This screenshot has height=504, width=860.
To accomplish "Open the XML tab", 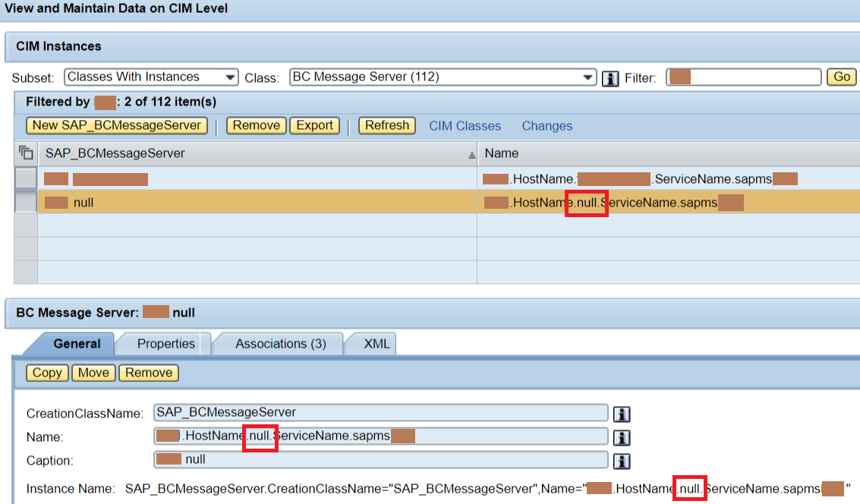I will tap(376, 344).
